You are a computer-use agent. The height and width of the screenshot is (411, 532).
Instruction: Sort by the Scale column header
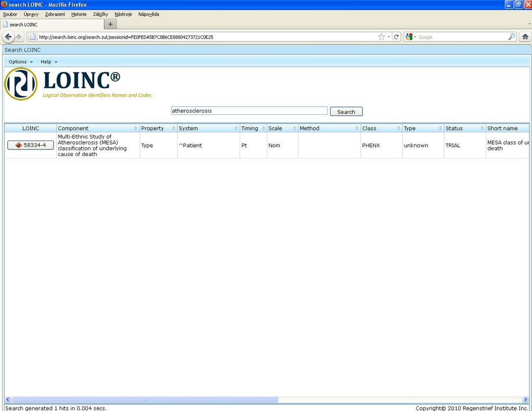pos(282,129)
